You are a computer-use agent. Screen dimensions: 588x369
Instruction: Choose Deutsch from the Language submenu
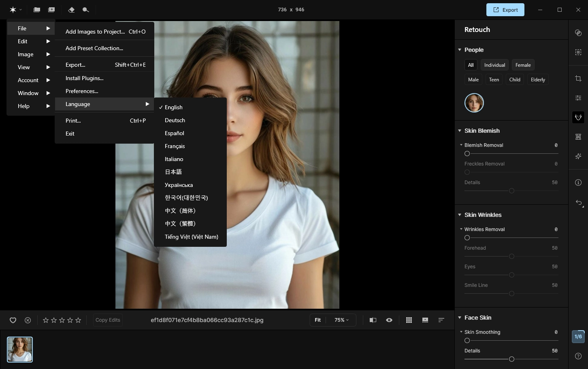click(175, 120)
